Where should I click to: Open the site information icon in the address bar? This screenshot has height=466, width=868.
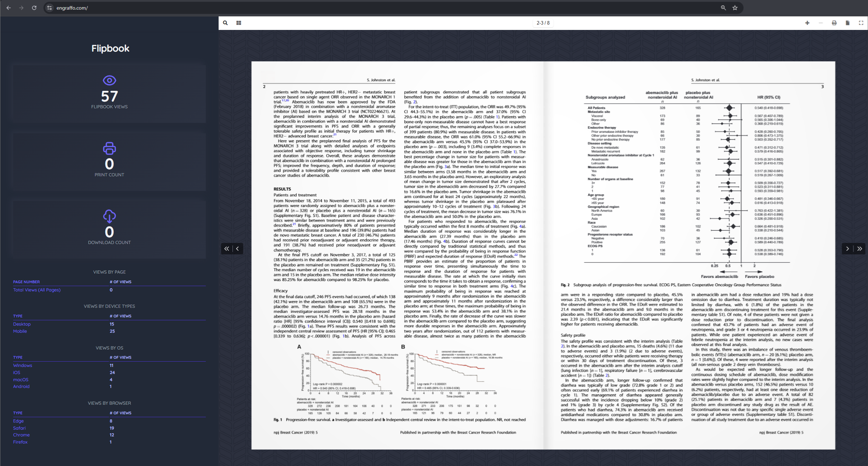pyautogui.click(x=49, y=8)
